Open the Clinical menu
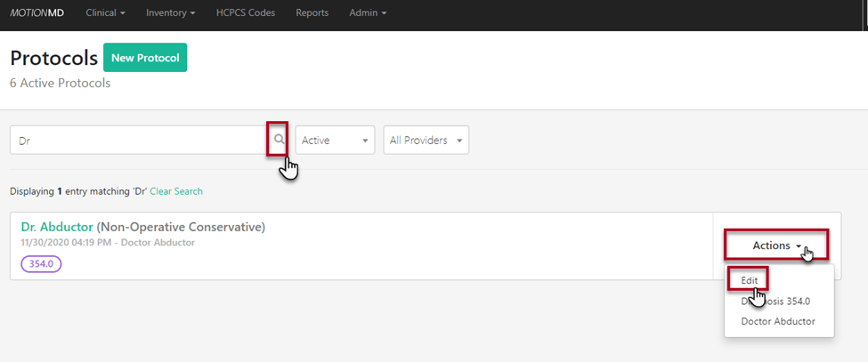Viewport: 868px width, 362px height. [105, 13]
